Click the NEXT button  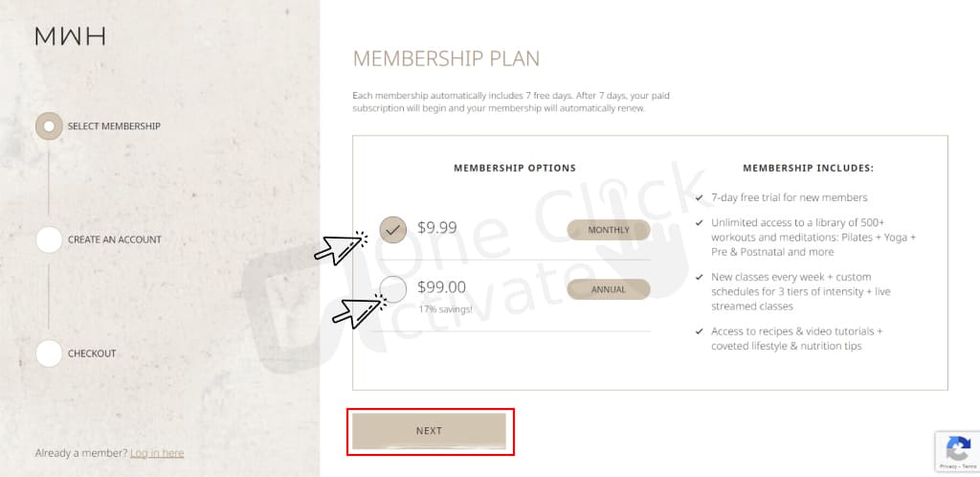coord(429,431)
